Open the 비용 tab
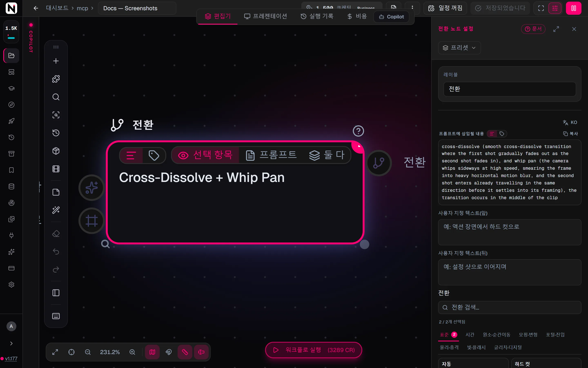Image resolution: width=588 pixels, height=368 pixels. click(357, 16)
